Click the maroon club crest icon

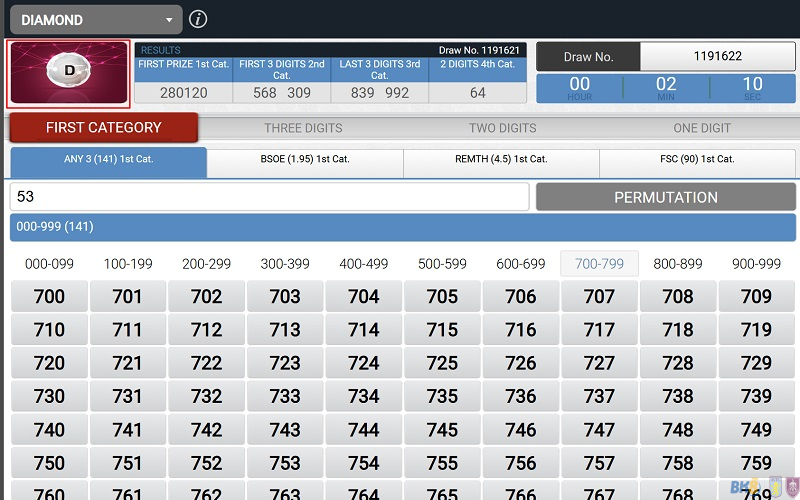pyautogui.click(x=791, y=488)
